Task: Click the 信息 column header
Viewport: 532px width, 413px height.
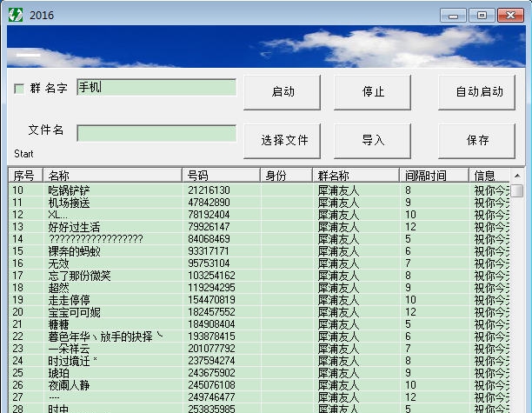Action: (489, 176)
